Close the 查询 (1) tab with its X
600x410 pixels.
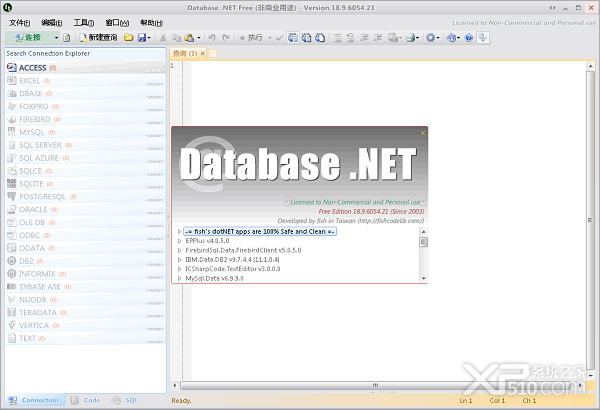(203, 54)
